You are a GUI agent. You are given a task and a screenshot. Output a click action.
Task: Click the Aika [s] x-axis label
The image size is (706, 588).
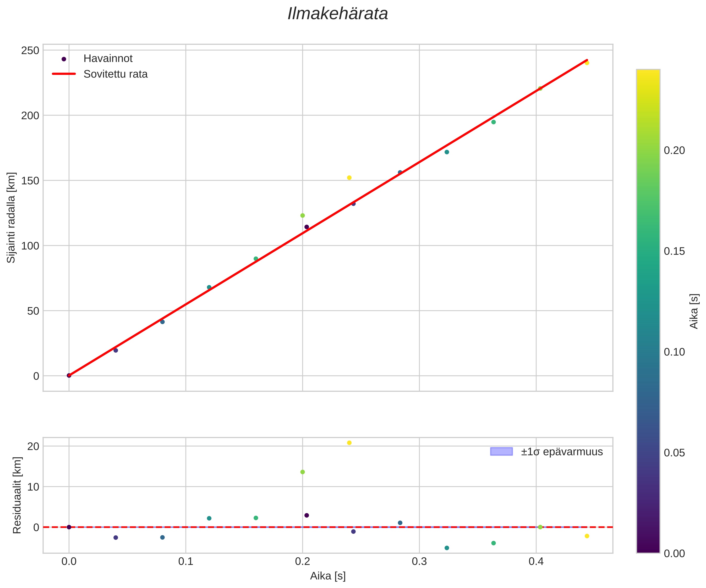pos(327,576)
